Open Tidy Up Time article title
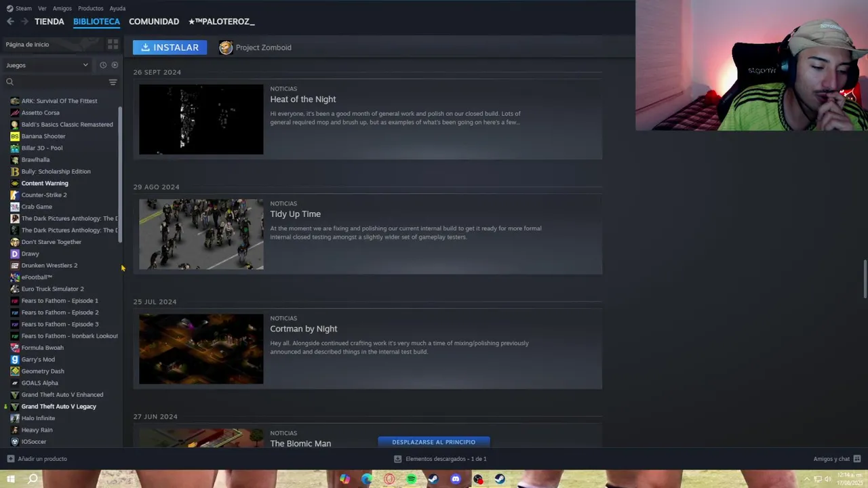 (296, 214)
